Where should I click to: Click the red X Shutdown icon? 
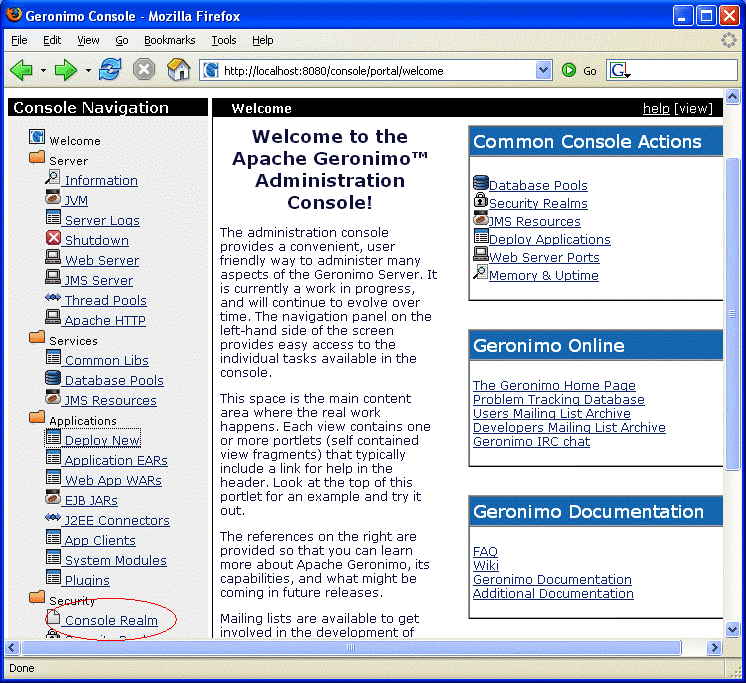[x=53, y=237]
